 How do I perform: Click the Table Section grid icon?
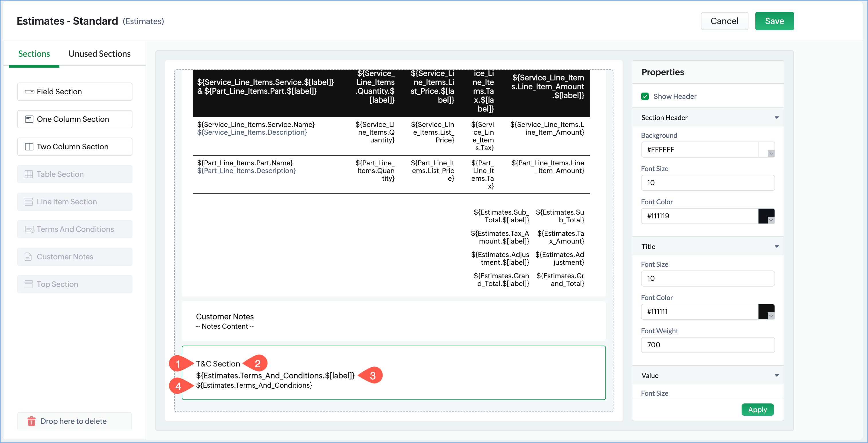tap(29, 174)
